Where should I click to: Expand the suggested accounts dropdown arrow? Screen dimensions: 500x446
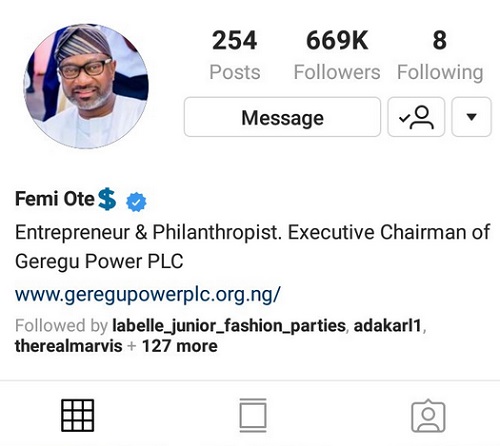pos(471,117)
